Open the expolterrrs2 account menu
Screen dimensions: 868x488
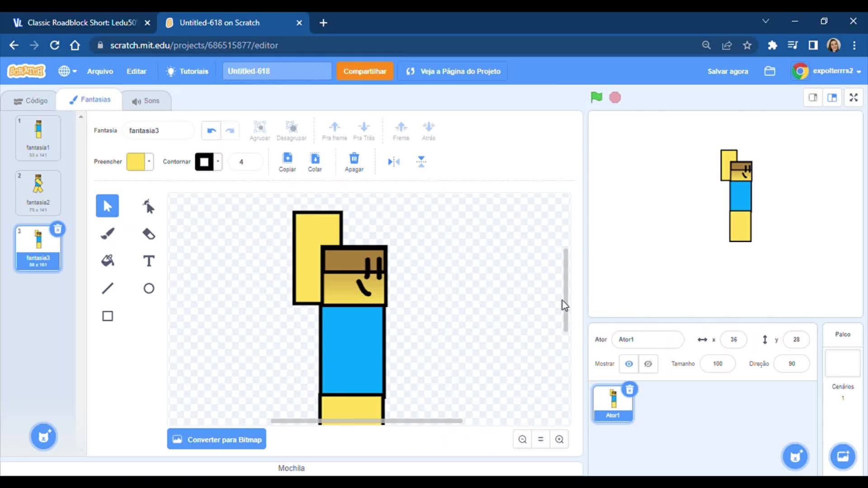[827, 71]
